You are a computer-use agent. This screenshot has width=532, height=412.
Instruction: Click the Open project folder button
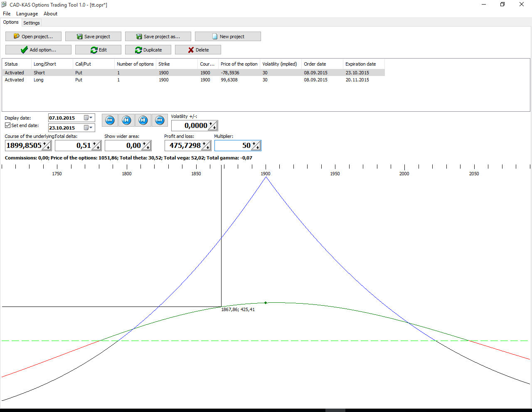click(33, 37)
